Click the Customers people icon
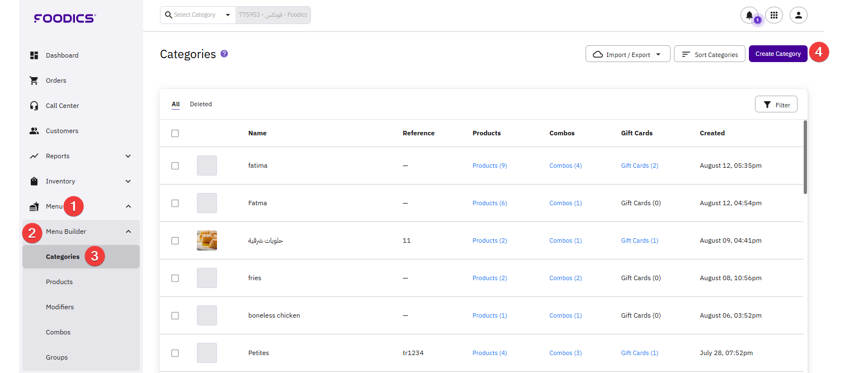This screenshot has height=373, width=868. click(34, 131)
